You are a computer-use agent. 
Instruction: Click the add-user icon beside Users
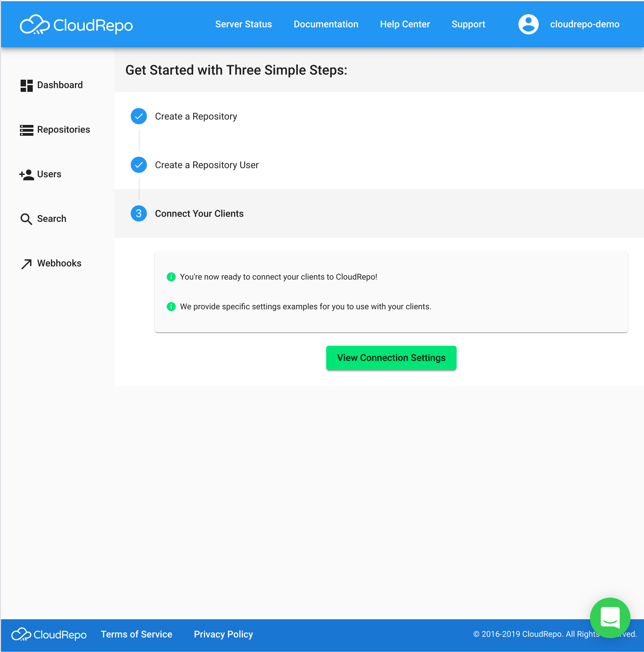tap(26, 175)
